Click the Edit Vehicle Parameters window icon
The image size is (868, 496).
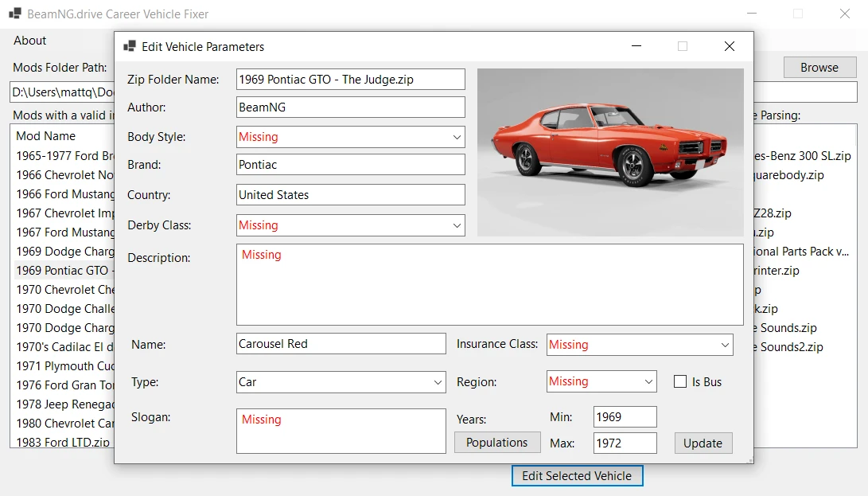click(x=130, y=46)
